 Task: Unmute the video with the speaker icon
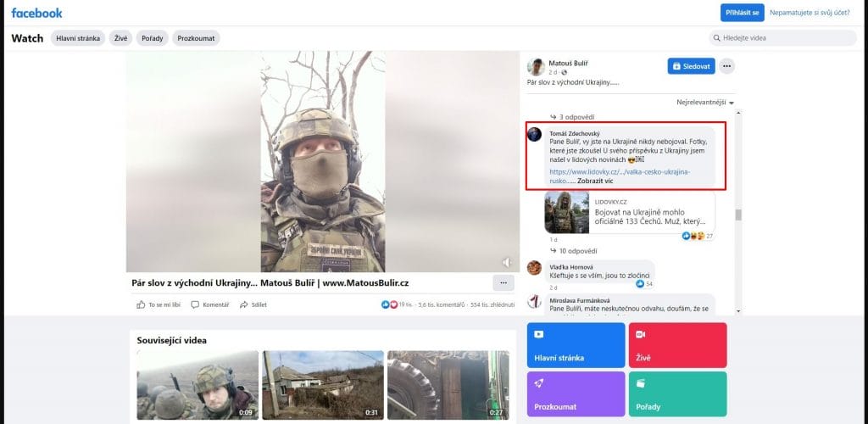(506, 262)
